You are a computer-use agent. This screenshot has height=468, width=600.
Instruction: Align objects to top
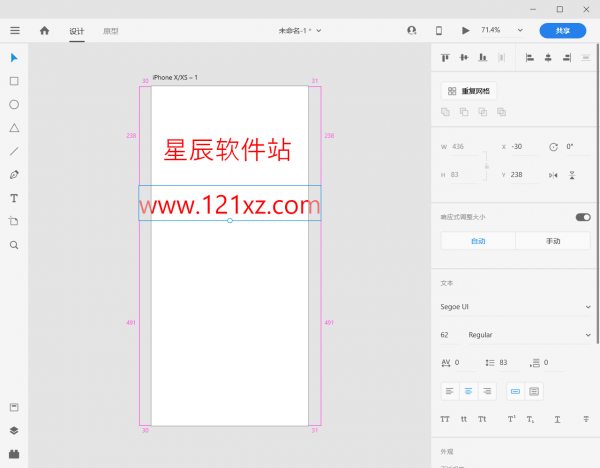click(x=445, y=58)
